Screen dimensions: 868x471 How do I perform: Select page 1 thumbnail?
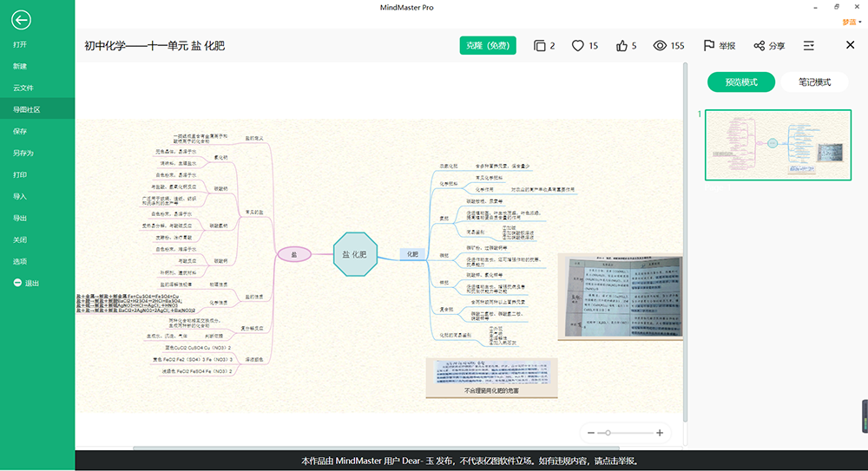pos(778,145)
